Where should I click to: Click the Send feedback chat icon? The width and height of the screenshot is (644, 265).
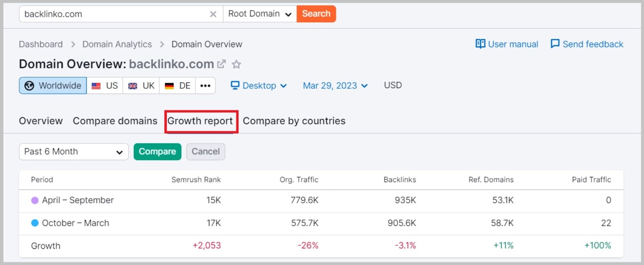click(555, 44)
